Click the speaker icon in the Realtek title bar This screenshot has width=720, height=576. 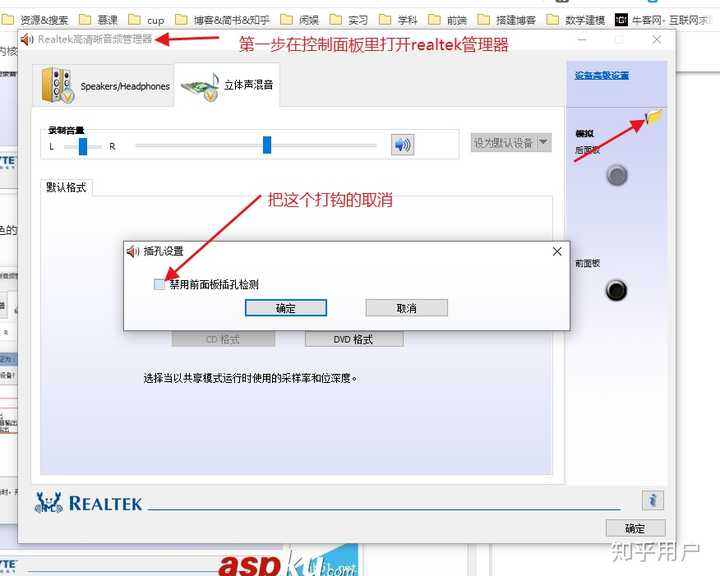point(27,39)
